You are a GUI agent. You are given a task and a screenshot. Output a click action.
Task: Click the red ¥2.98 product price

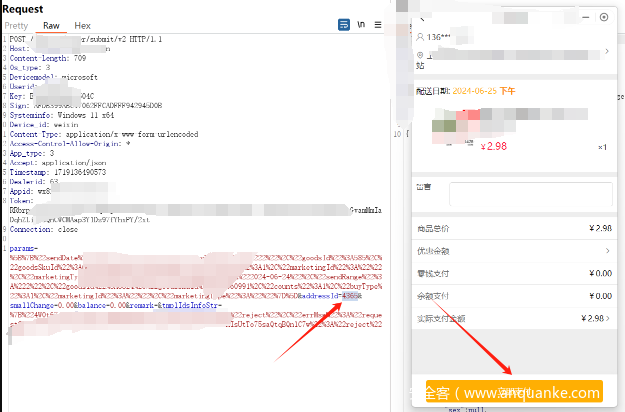[x=493, y=146]
